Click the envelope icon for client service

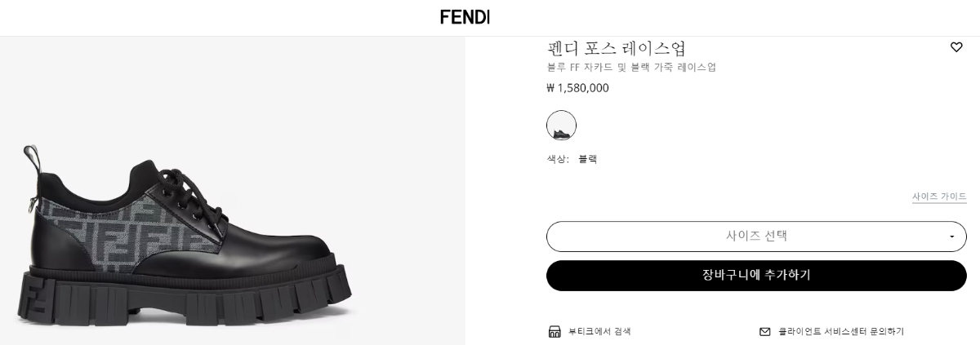tap(765, 331)
